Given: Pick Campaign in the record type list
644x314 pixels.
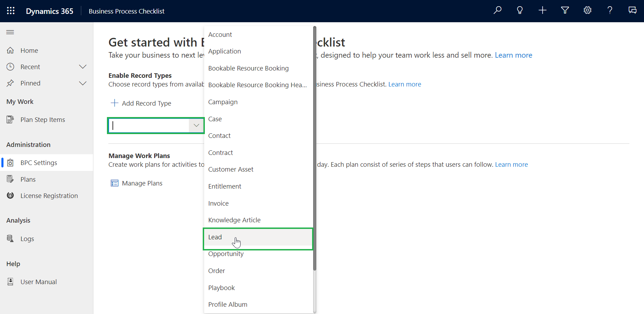Looking at the screenshot, I should point(258,102).
